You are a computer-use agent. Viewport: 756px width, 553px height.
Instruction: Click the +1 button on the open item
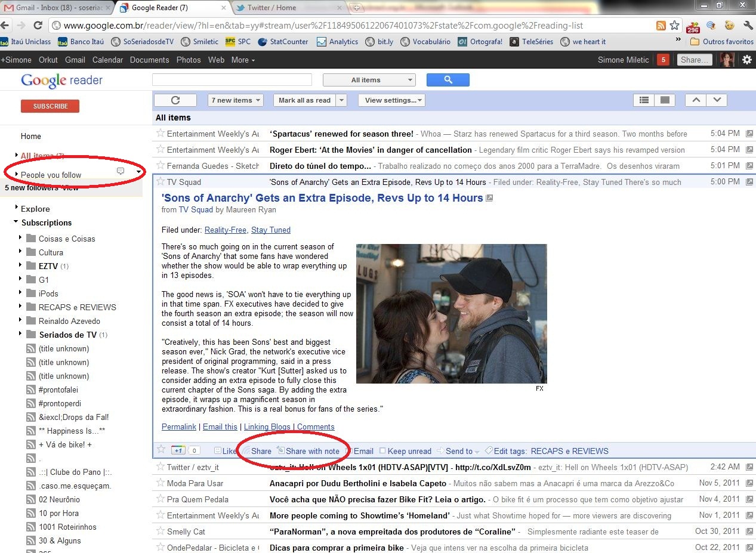[x=177, y=450]
